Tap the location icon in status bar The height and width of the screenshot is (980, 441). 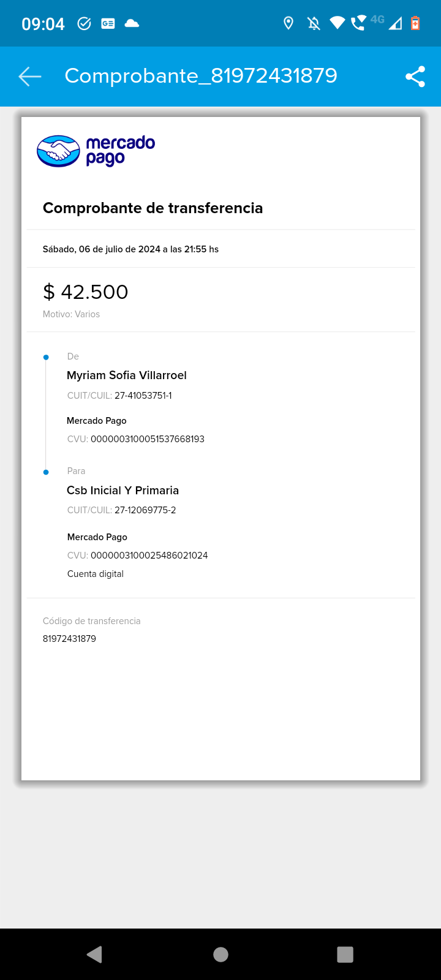(x=288, y=23)
